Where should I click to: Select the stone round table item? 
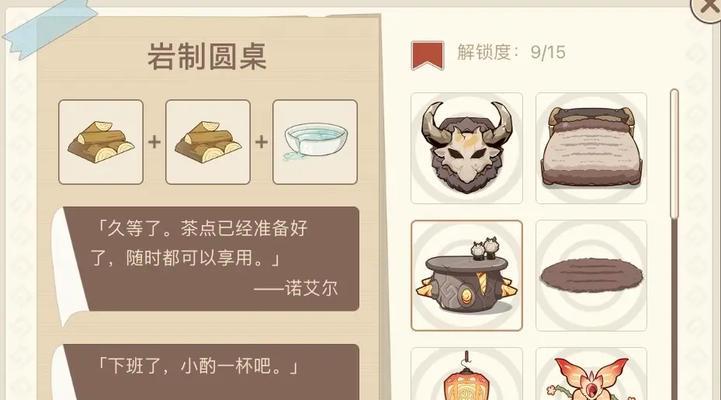tap(466, 275)
